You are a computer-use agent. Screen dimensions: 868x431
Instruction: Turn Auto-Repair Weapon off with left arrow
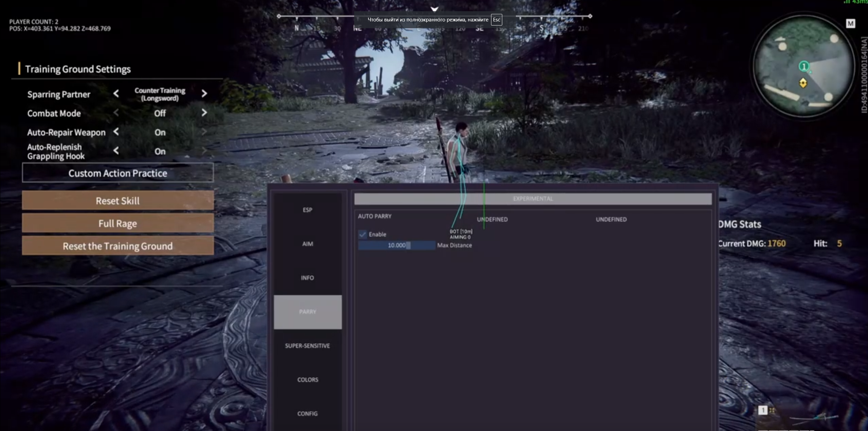(116, 132)
